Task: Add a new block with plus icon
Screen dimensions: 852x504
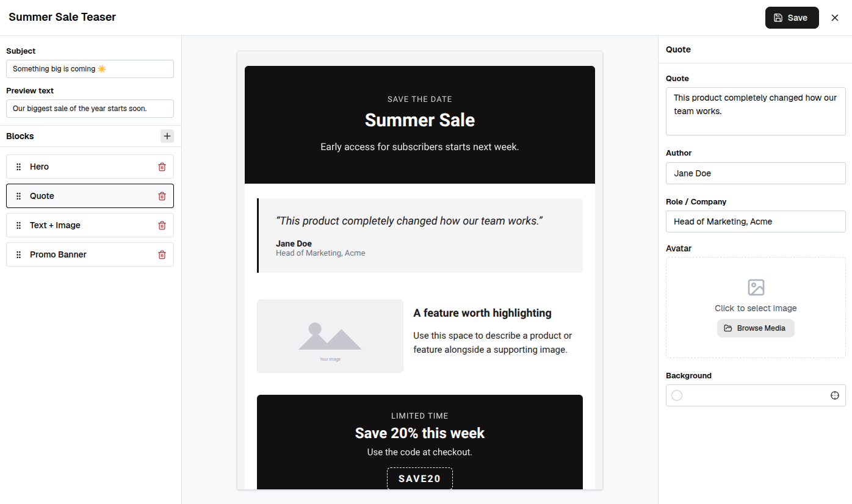Action: 167,136
